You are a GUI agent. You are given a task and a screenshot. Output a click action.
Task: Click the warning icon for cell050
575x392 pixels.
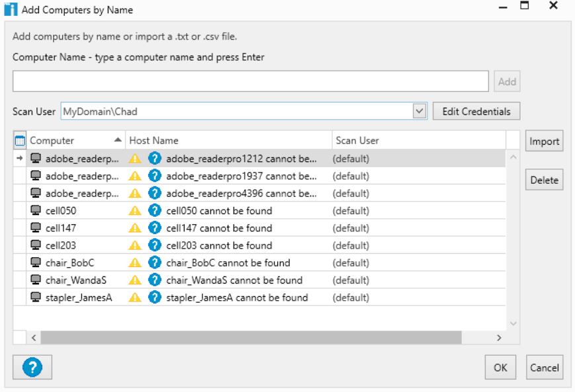pos(135,211)
